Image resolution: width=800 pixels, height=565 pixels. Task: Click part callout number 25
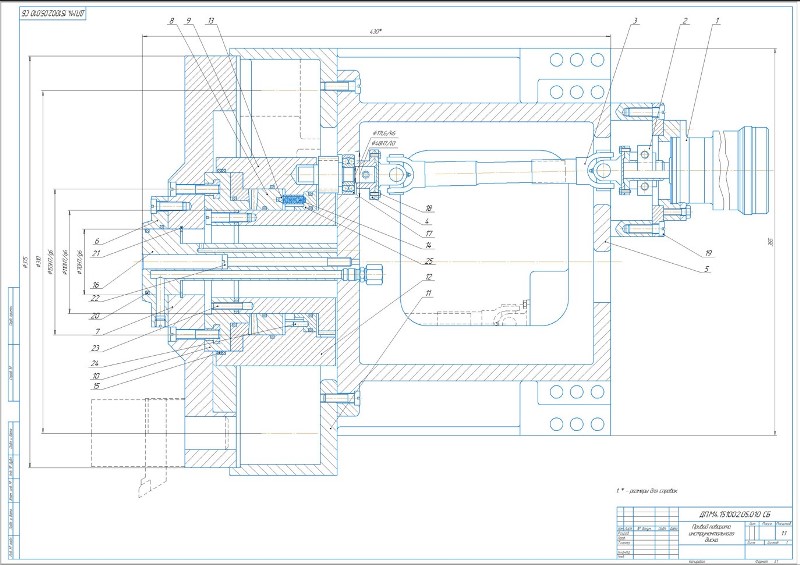pos(429,261)
